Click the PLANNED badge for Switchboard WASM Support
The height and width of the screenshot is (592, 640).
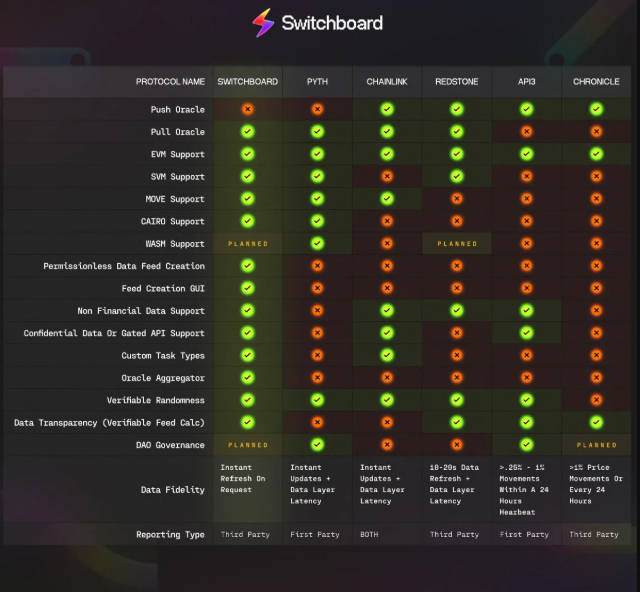pos(248,244)
